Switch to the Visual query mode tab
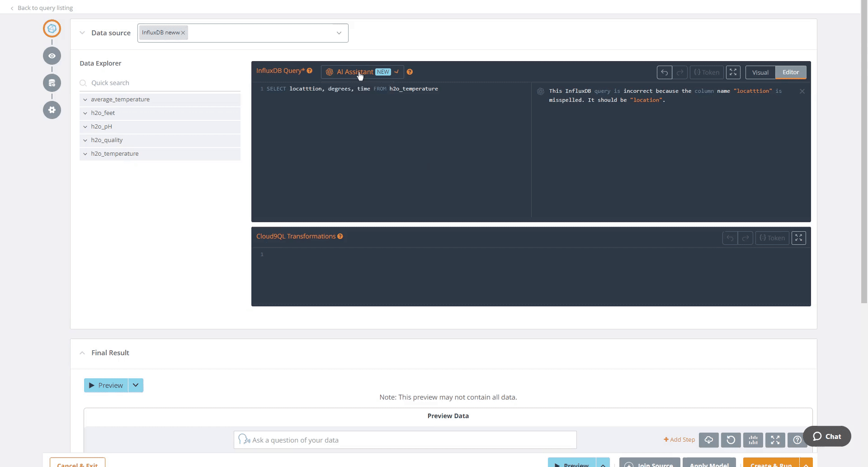Viewport: 868px width, 467px height. pos(760,72)
